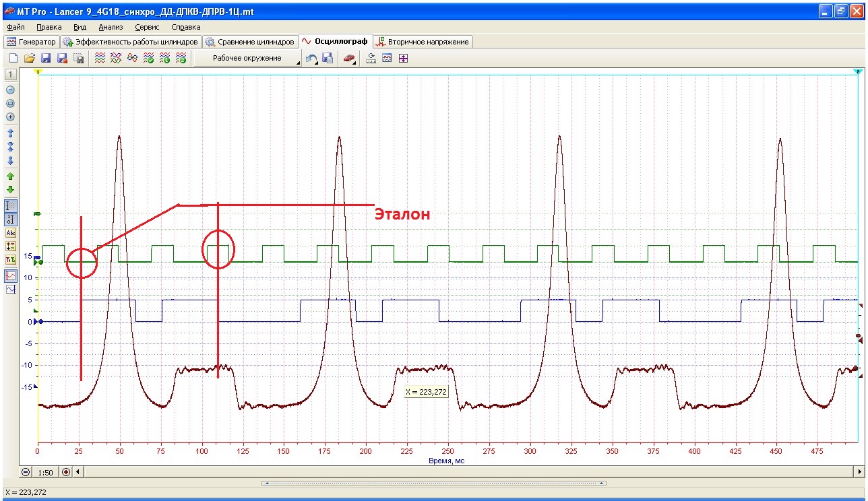Click sidebar zoom in plus icon
Viewport: 868px width, 501px height.
(x=10, y=117)
